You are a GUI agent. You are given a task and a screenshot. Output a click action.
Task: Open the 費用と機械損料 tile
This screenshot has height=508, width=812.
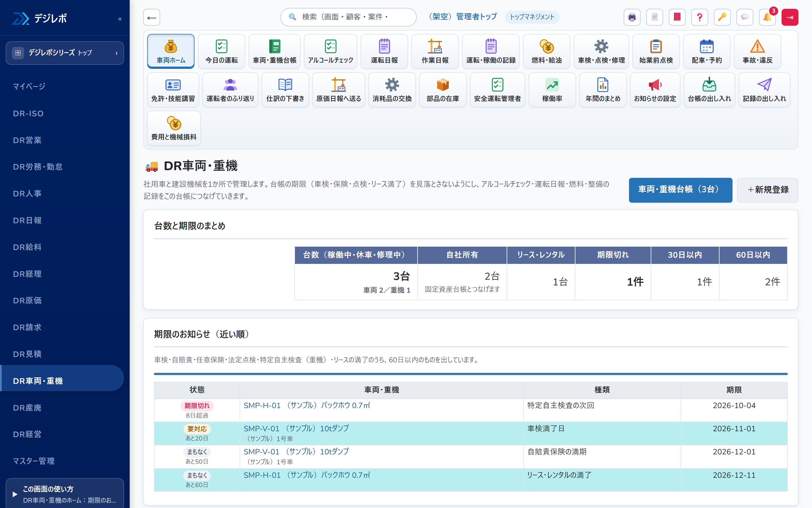coord(174,128)
